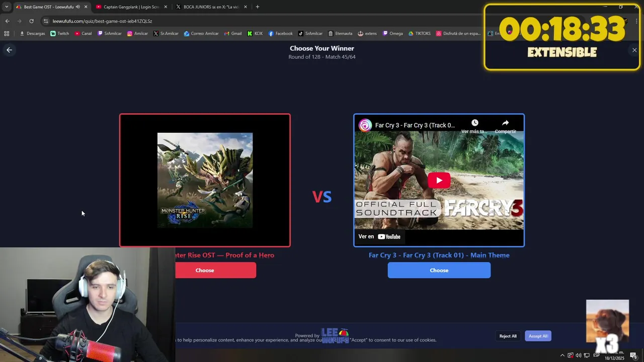
Task: Open the KCIK bookmark
Action: click(255, 33)
